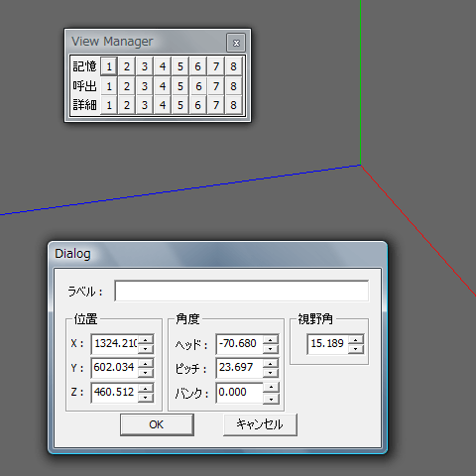Store current view in 記憶 slot 5
Screen dimensions: 476x476
click(x=180, y=66)
